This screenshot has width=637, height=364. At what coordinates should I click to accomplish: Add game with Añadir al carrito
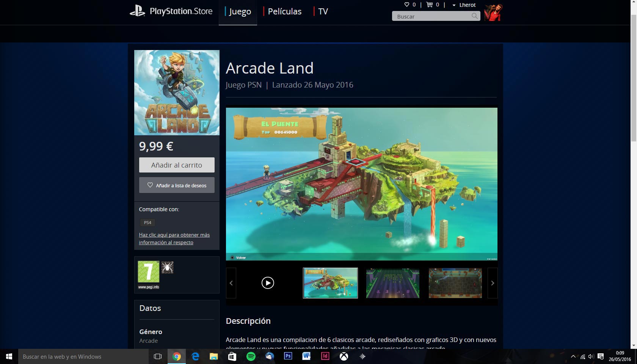click(x=177, y=165)
